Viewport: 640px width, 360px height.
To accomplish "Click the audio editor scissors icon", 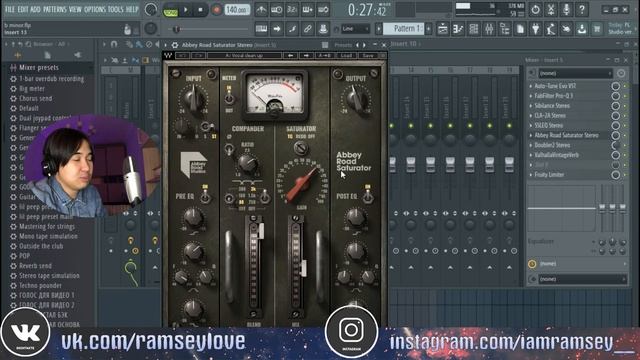I will [x=551, y=10].
